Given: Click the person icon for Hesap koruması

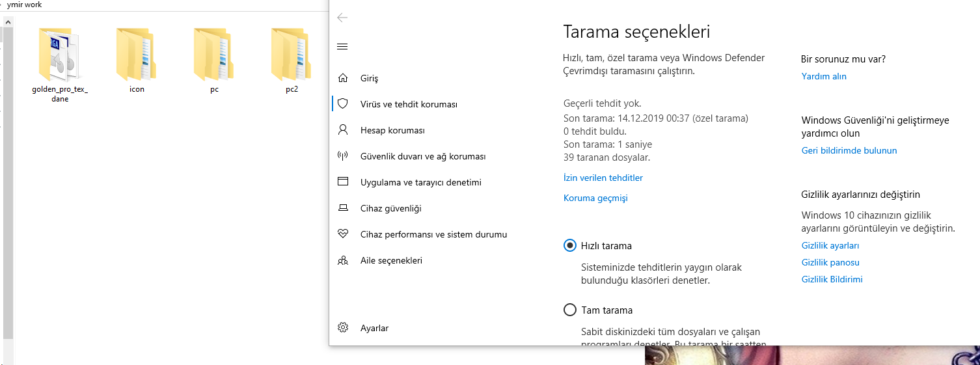Looking at the screenshot, I should [x=343, y=130].
